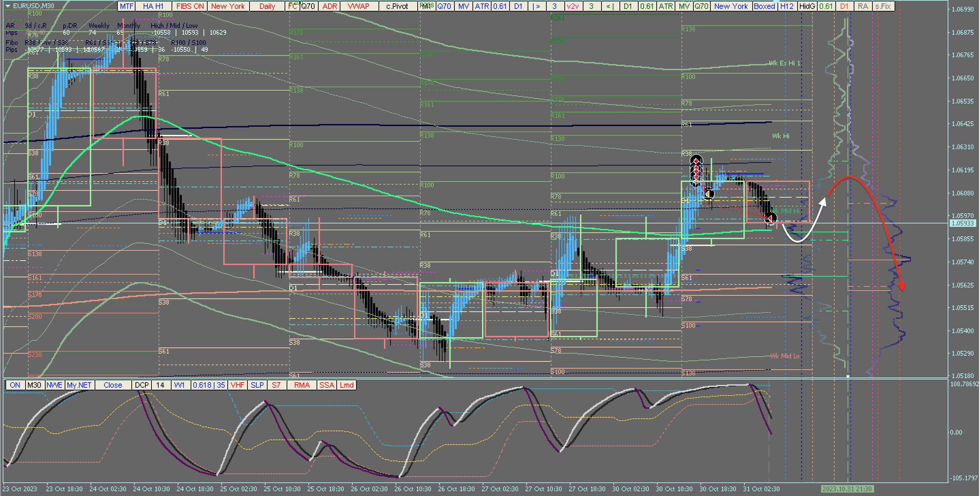
Task: Toggle the ON button in indicator panel
Action: [x=15, y=385]
